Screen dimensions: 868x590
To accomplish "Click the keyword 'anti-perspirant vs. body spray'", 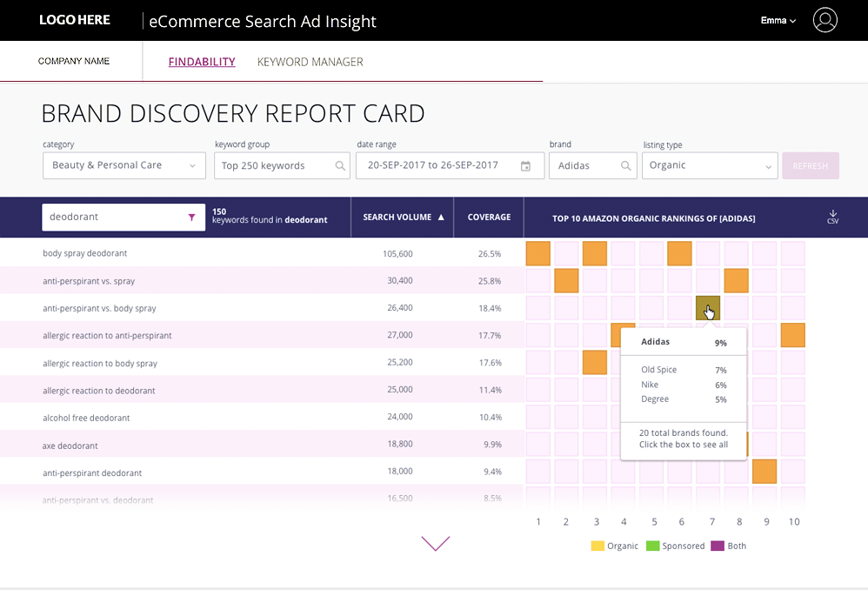I will [99, 308].
